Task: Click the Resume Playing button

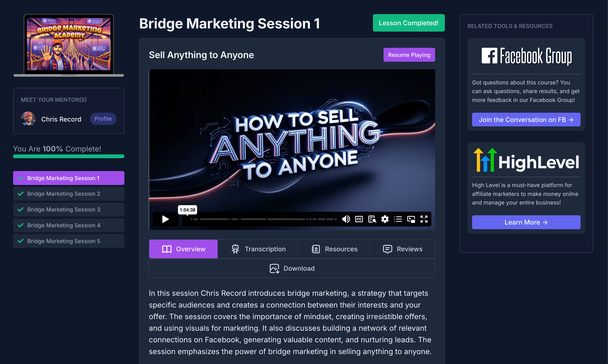Action: coord(409,55)
